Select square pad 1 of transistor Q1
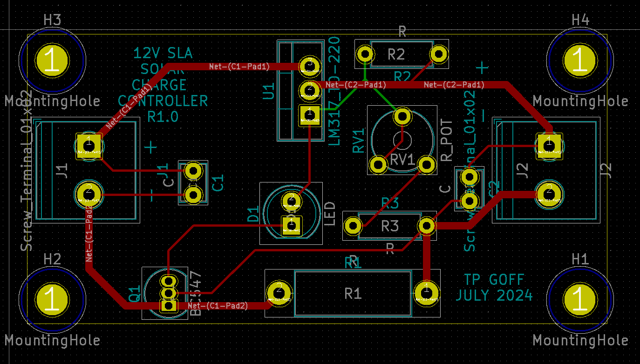 coord(169,305)
